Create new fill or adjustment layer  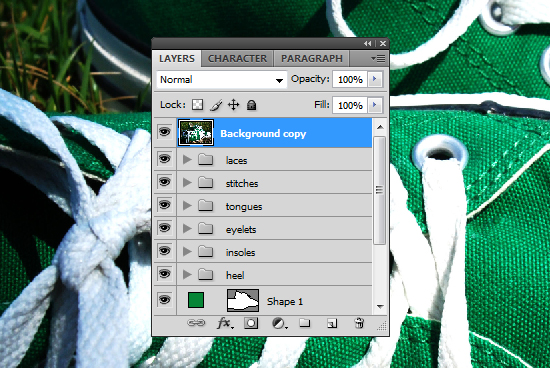[x=280, y=323]
